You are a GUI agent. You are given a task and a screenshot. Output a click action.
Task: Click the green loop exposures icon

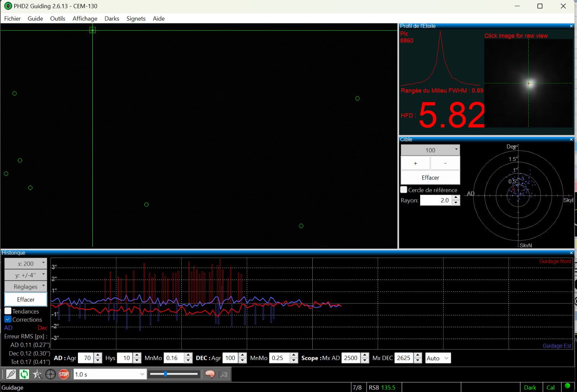point(24,374)
